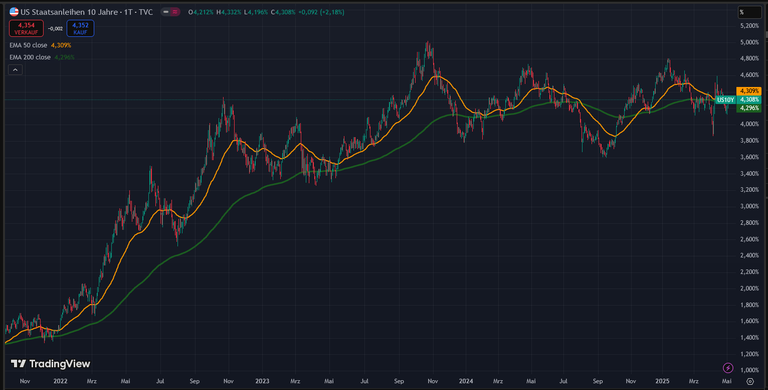Click the close value C4,308%
The image size is (768, 390).
[283, 12]
